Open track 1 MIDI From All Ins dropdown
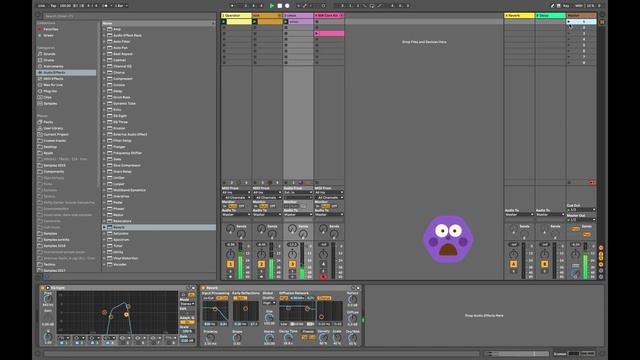The width and height of the screenshot is (640, 360). click(236, 192)
